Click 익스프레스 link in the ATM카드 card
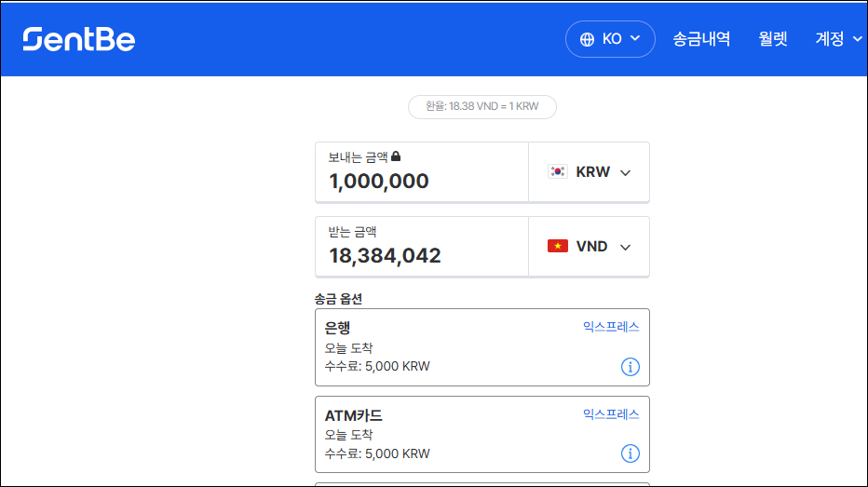The width and height of the screenshot is (868, 487). (611, 414)
